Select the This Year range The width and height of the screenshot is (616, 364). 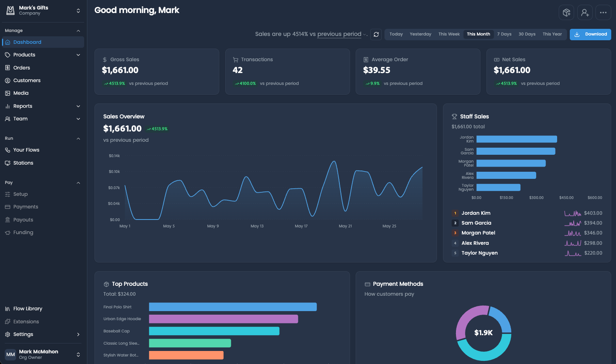(552, 34)
